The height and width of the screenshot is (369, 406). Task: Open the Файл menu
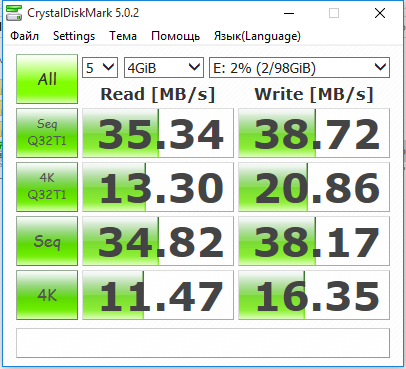24,36
